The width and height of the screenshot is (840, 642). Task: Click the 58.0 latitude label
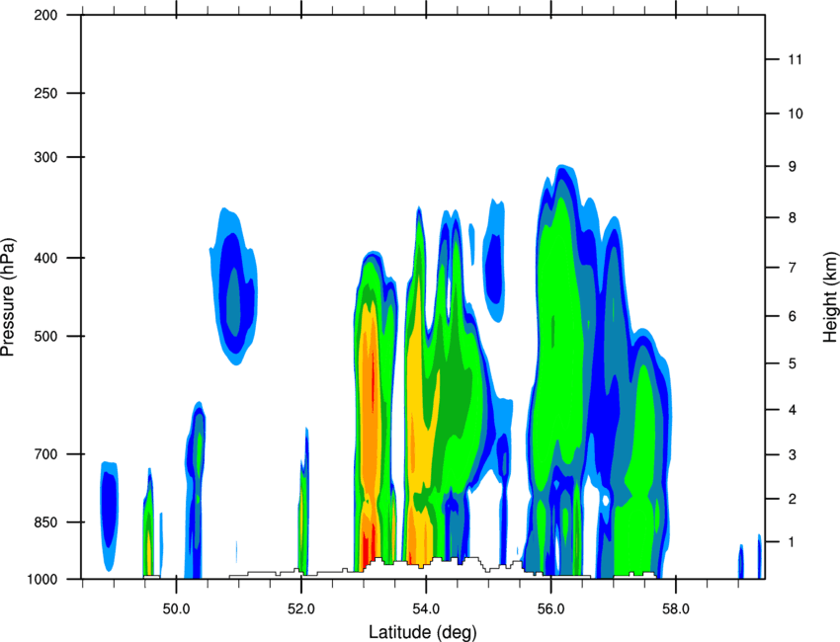676,609
